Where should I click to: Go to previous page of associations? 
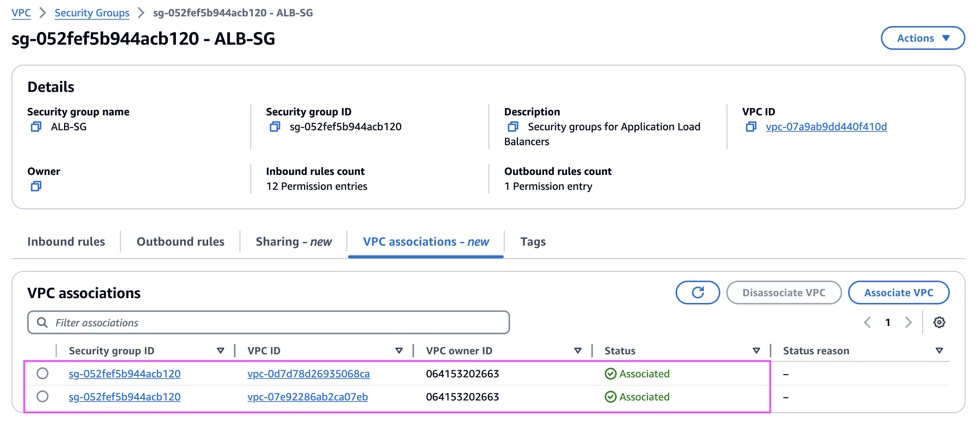(867, 322)
